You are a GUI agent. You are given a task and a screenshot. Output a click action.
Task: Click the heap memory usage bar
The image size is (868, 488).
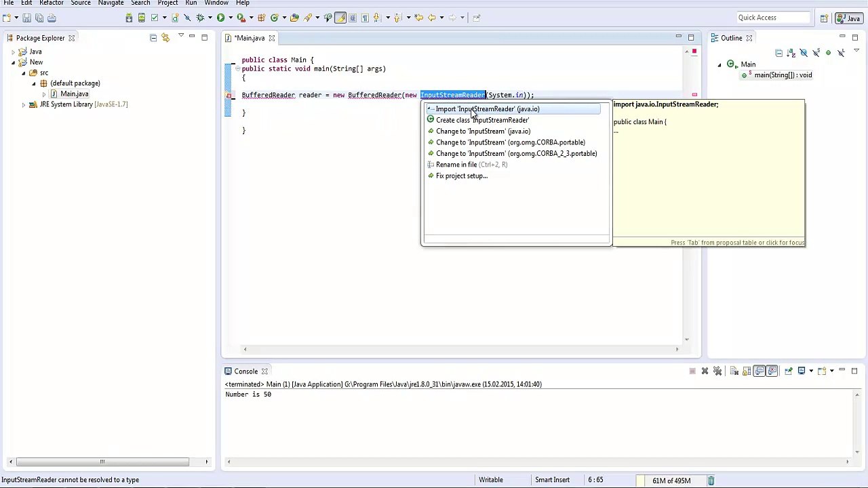pos(671,481)
